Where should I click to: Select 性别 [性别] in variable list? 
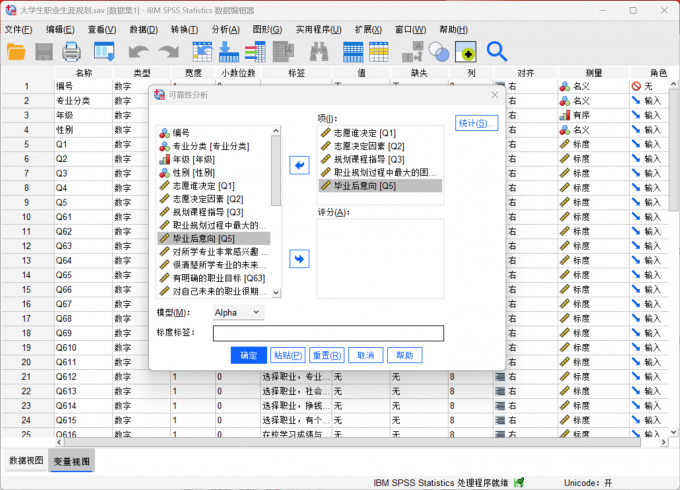[214, 173]
